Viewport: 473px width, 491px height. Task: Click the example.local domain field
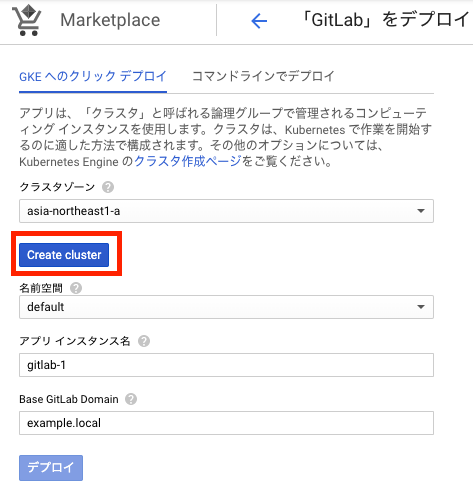pyautogui.click(x=226, y=423)
